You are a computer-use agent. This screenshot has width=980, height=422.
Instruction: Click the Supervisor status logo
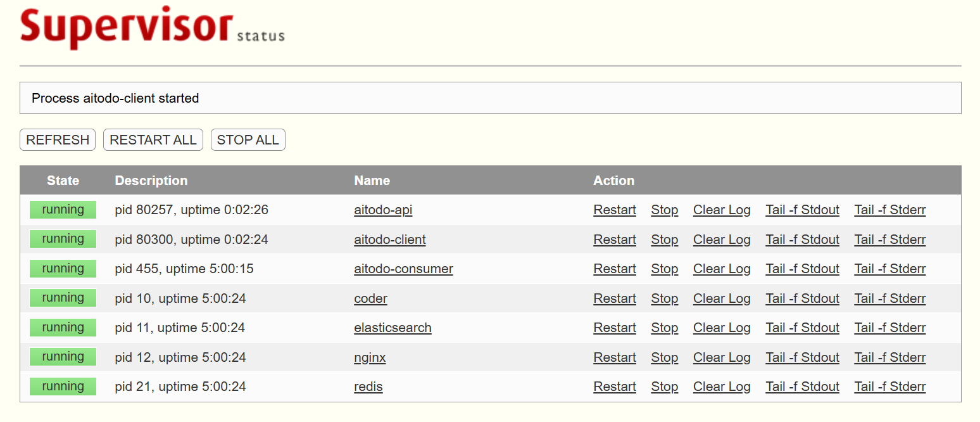pos(152,27)
